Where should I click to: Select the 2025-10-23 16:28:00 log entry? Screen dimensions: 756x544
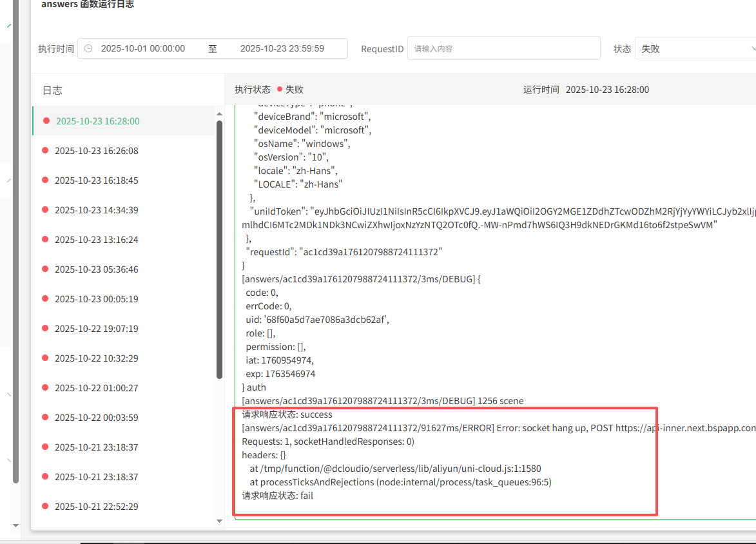pos(97,121)
